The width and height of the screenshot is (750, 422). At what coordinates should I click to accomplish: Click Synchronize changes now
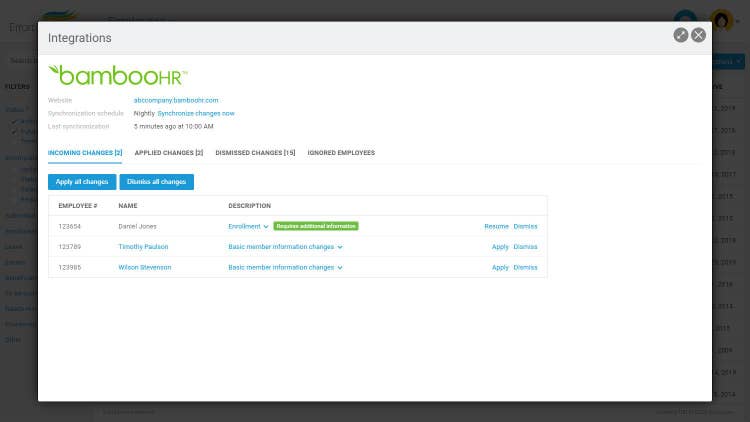(x=196, y=113)
